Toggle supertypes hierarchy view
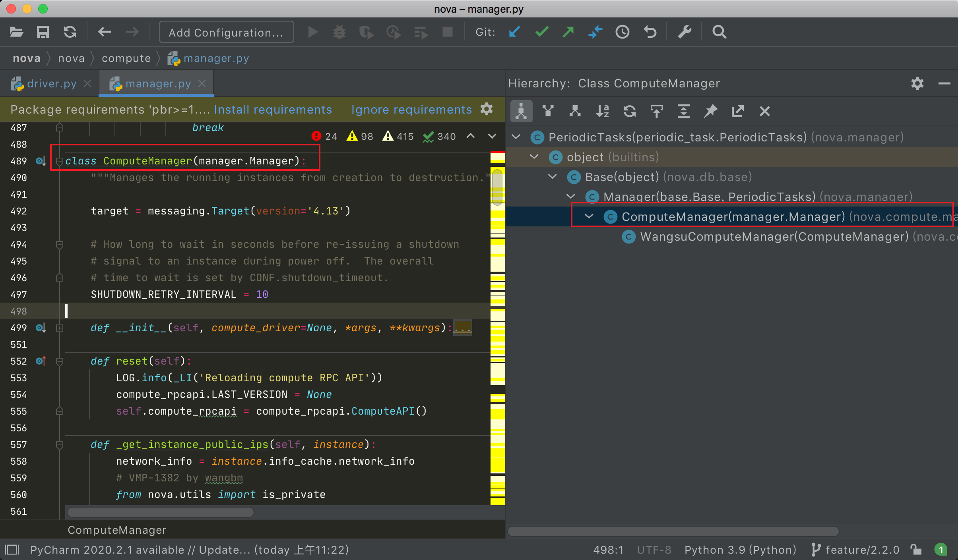The image size is (958, 560). coord(548,111)
